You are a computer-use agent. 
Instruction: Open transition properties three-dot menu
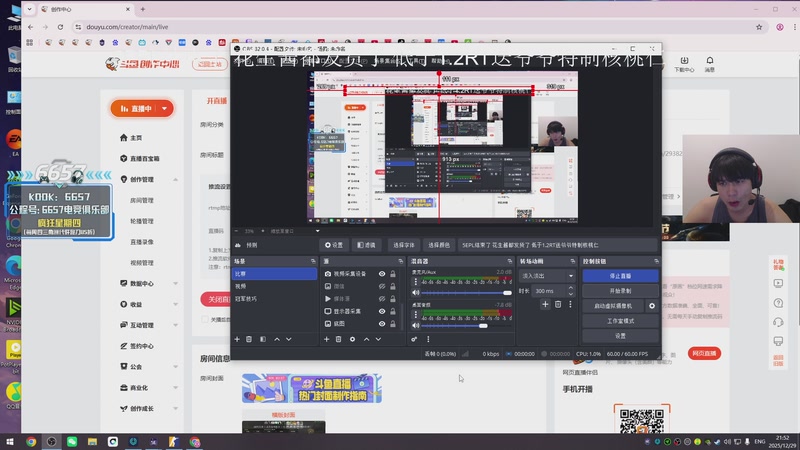coord(570,305)
